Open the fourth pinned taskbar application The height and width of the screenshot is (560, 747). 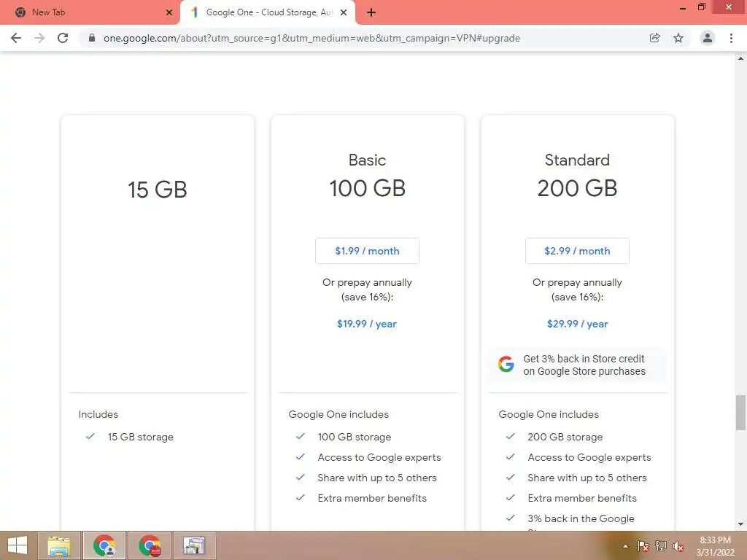pos(194,545)
